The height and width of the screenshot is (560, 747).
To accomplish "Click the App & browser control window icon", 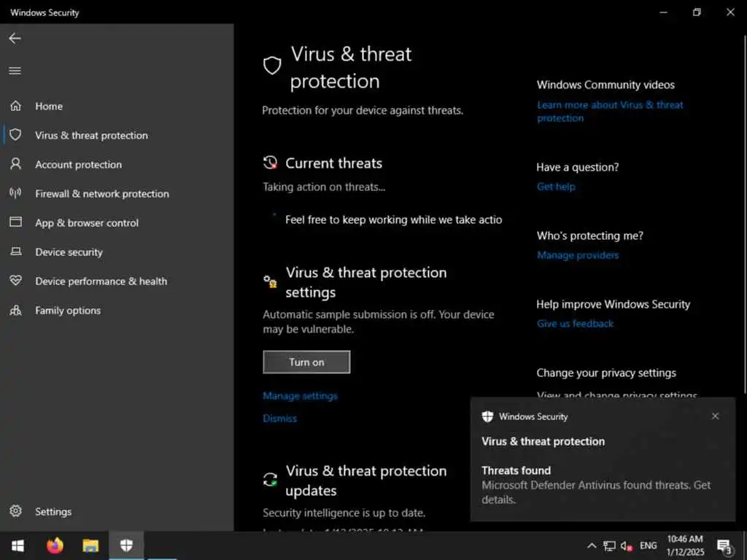I will (16, 222).
